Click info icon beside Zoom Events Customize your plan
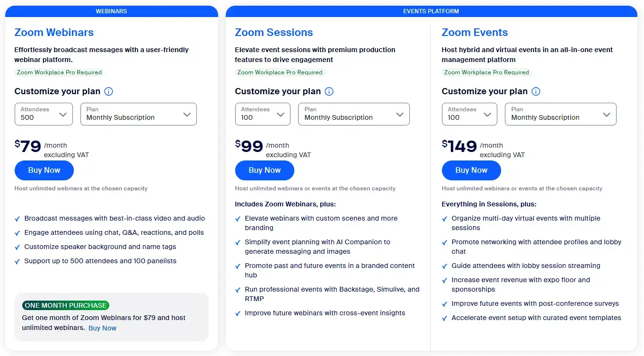This screenshot has height=356, width=644. (536, 91)
